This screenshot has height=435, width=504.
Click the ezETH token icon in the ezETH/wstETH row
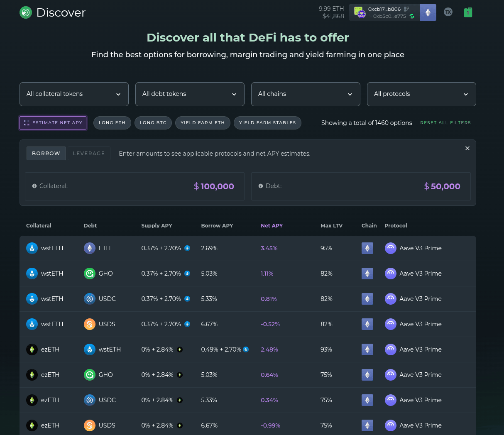(x=32, y=349)
